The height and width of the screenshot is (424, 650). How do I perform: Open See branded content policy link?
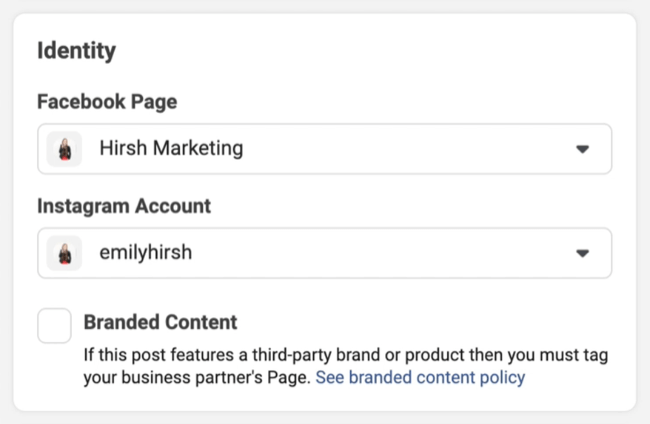(x=420, y=378)
